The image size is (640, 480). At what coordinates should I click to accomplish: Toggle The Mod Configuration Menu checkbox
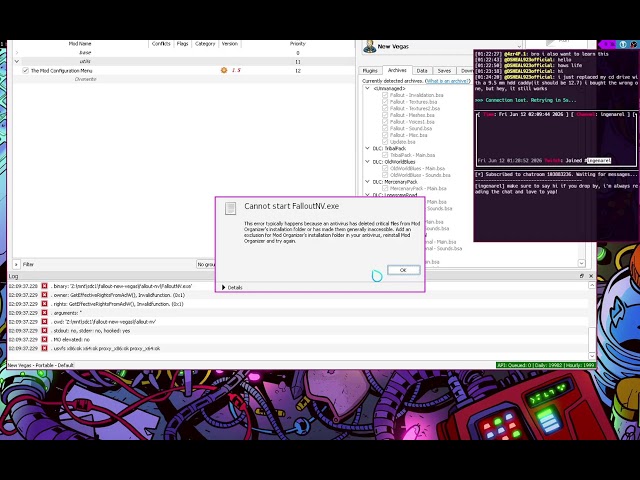(25, 71)
